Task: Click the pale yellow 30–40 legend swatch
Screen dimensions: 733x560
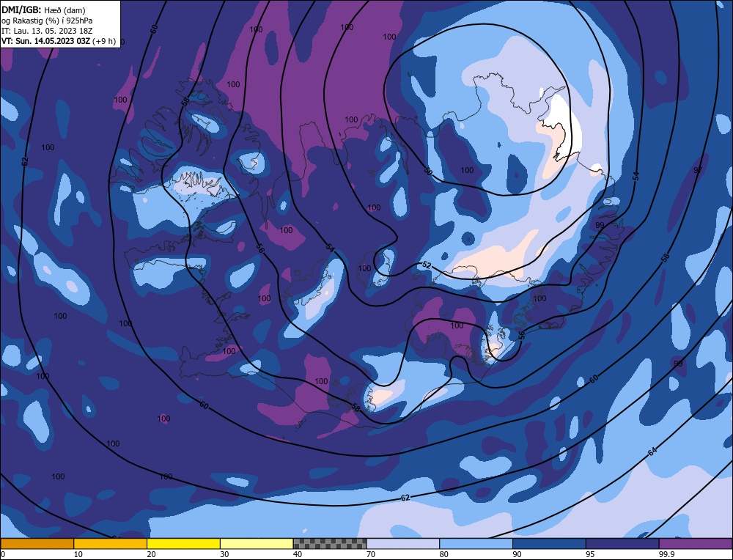Action: tap(257, 543)
